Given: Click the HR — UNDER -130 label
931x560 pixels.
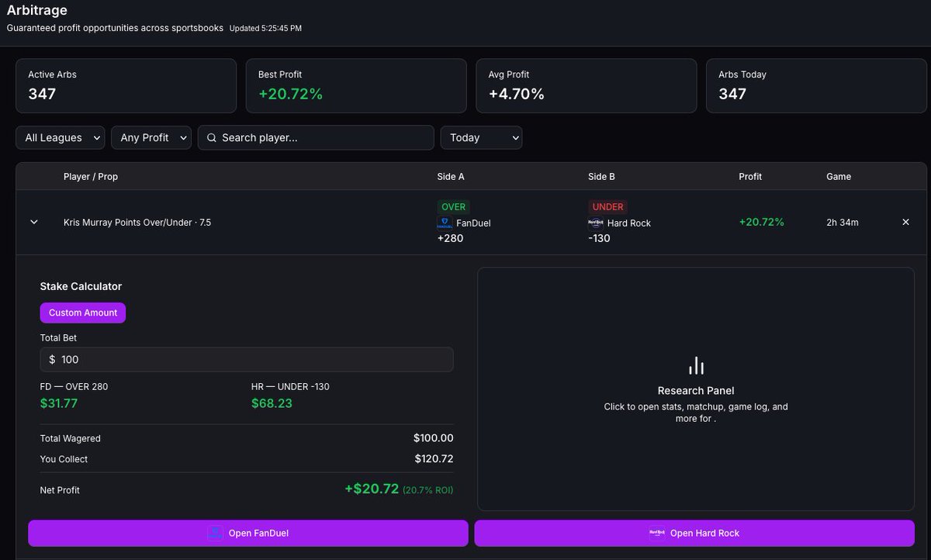Looking at the screenshot, I should 290,386.
